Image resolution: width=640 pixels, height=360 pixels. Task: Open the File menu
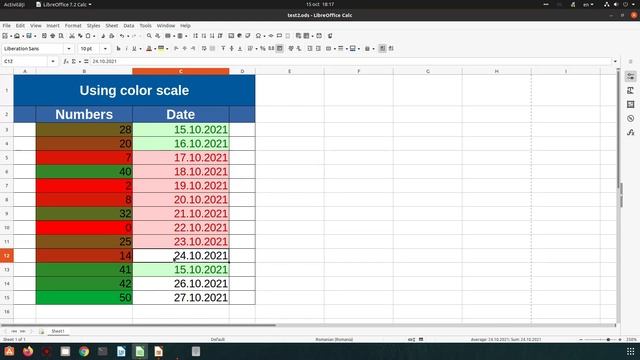click(x=7, y=25)
